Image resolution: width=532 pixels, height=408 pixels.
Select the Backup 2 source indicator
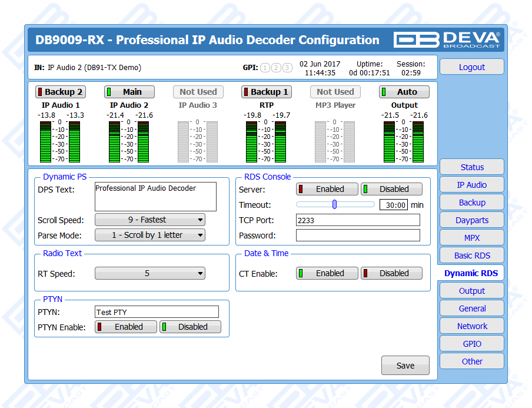tap(61, 92)
